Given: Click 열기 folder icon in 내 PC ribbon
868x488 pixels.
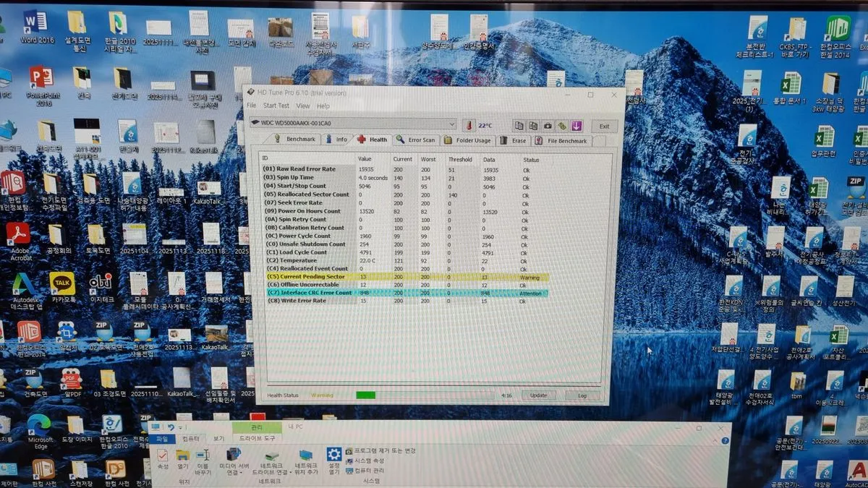Looking at the screenshot, I should tap(183, 458).
